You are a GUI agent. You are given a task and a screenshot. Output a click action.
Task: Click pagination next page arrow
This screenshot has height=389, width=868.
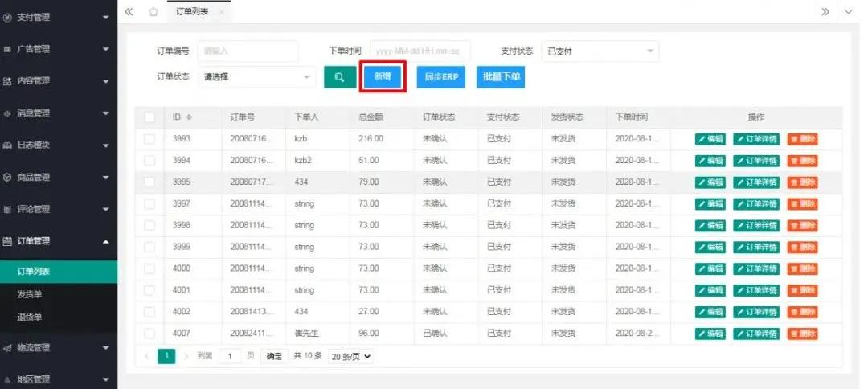coord(186,356)
